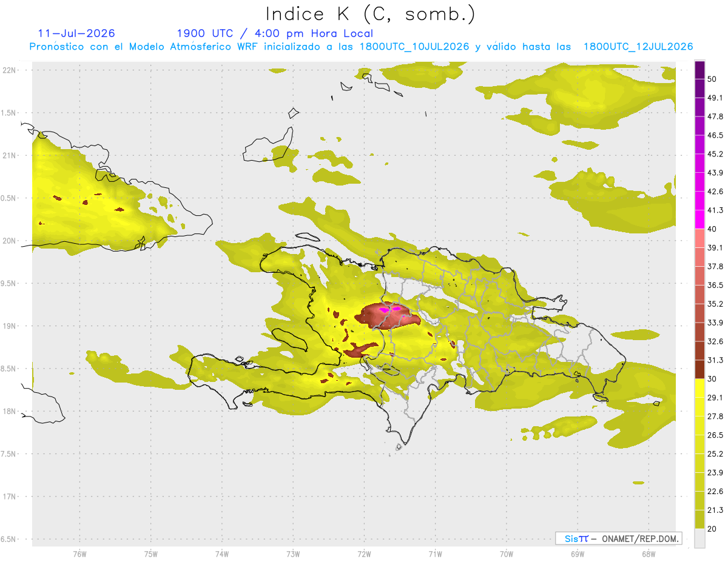Click the colorbar label '42.6'
The image size is (728, 562).
coord(715,192)
